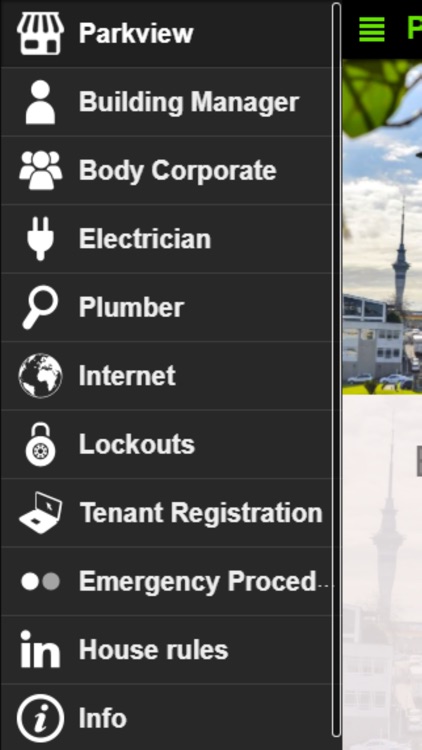Click the Plumber magnifying glass icon
This screenshot has width=422, height=750.
click(40, 307)
